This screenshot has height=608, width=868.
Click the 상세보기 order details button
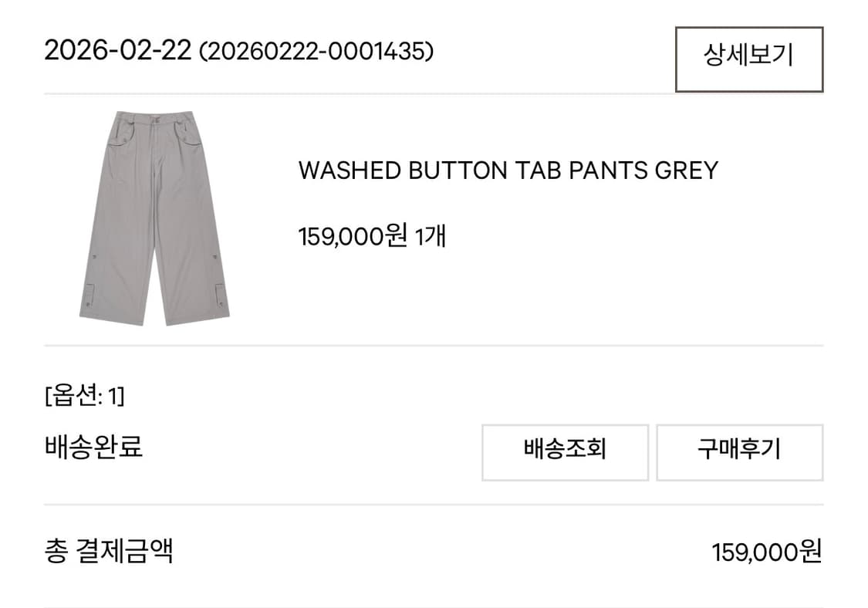[x=748, y=57]
